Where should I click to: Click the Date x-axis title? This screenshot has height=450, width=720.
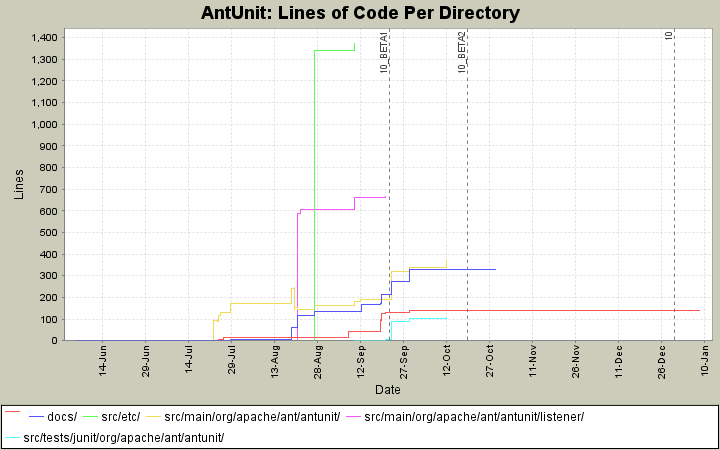point(388,390)
